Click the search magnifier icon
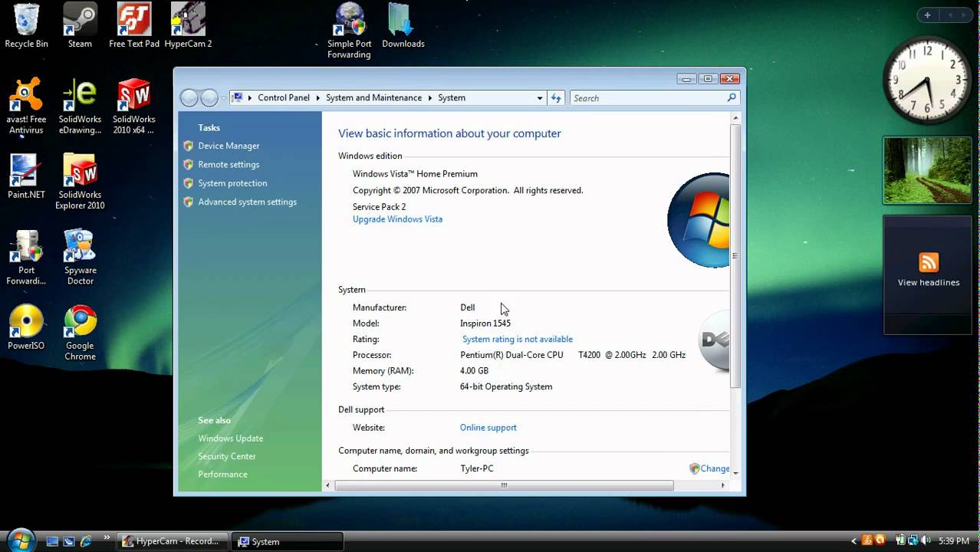 732,97
